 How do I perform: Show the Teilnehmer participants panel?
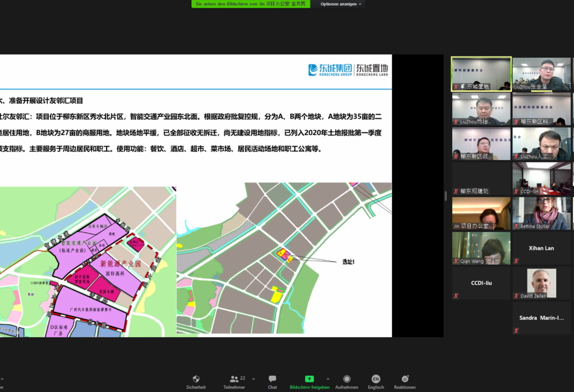(235, 381)
